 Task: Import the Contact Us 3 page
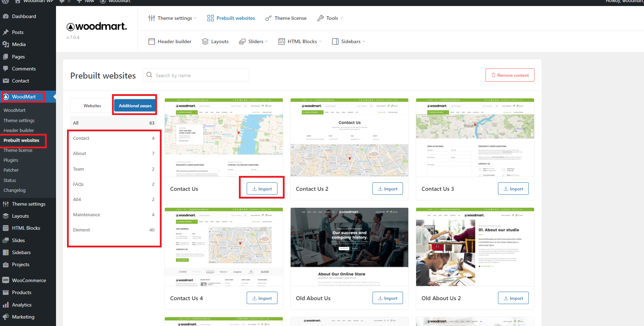pyautogui.click(x=513, y=189)
